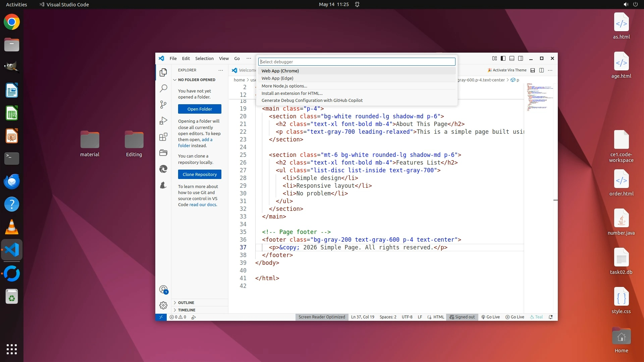
Task: Select Web App (Chrome) debugger option
Action: tap(280, 71)
